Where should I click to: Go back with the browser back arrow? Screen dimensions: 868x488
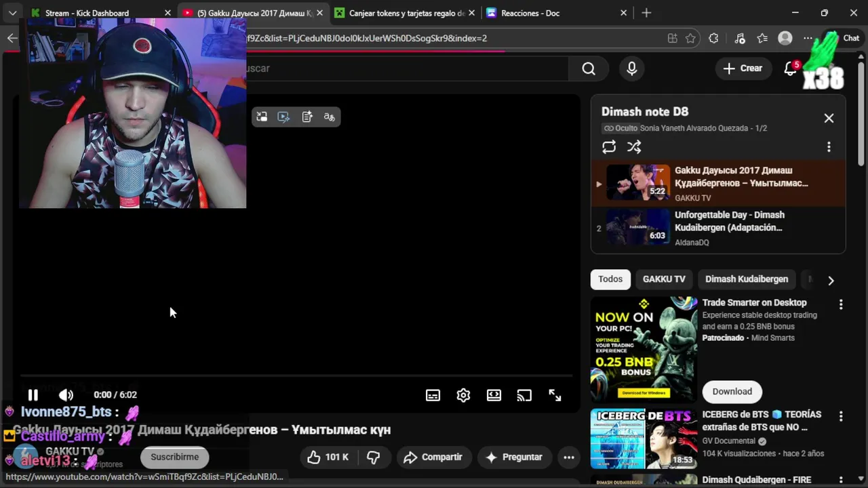(12, 39)
